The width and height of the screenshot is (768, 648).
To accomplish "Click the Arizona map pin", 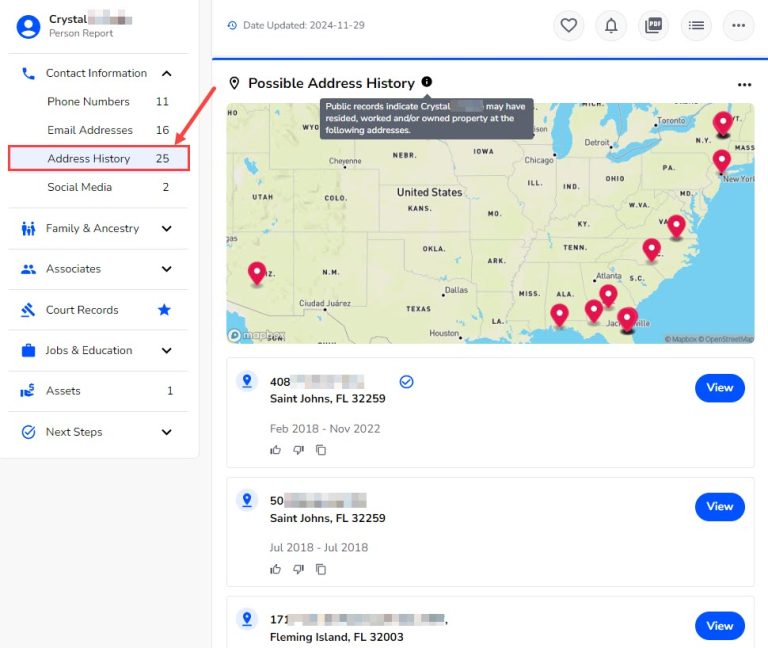I will (257, 272).
